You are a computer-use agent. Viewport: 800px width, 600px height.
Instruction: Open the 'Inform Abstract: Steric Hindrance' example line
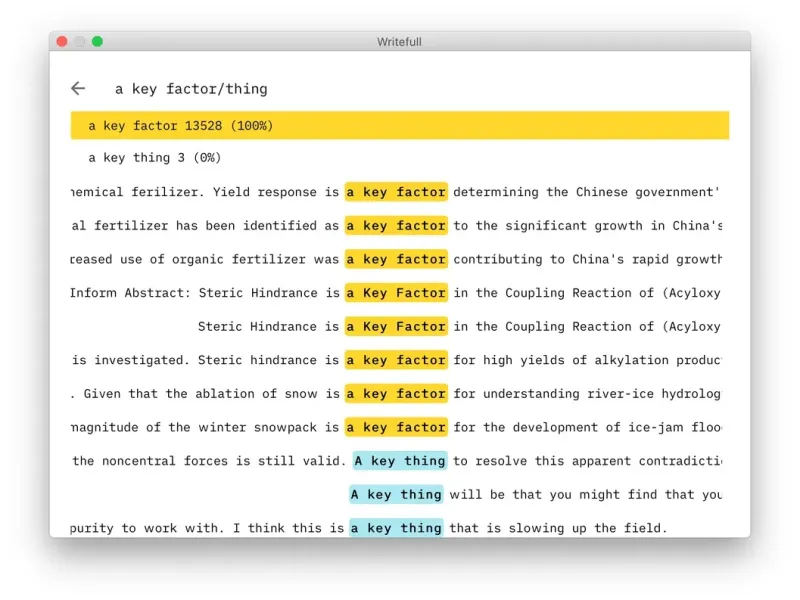(x=396, y=293)
